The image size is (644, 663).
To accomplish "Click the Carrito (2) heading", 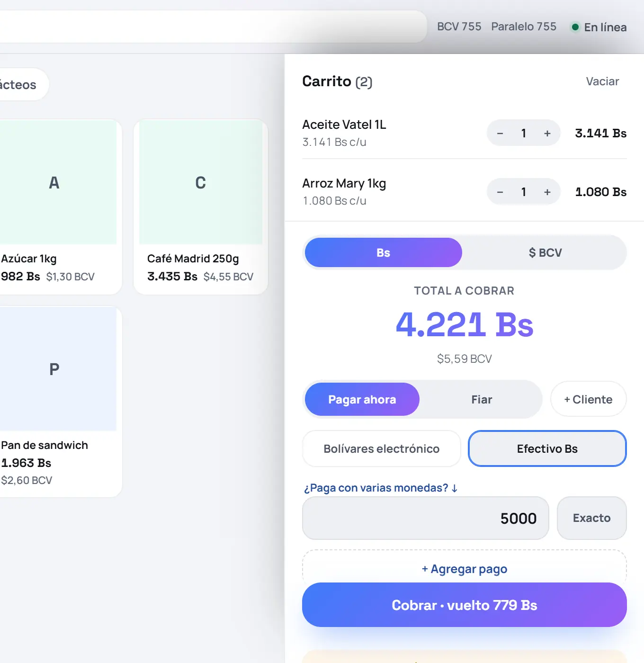I will click(337, 81).
